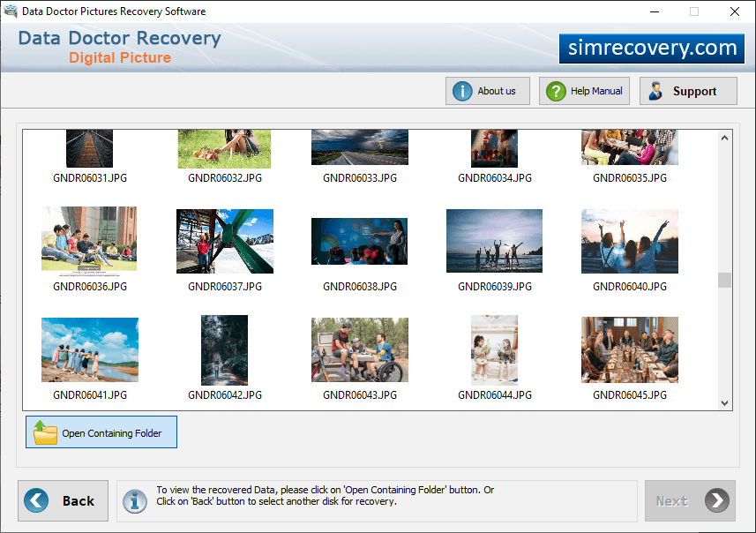Click the scrollbar down arrow
The height and width of the screenshot is (533, 756).
[x=724, y=402]
